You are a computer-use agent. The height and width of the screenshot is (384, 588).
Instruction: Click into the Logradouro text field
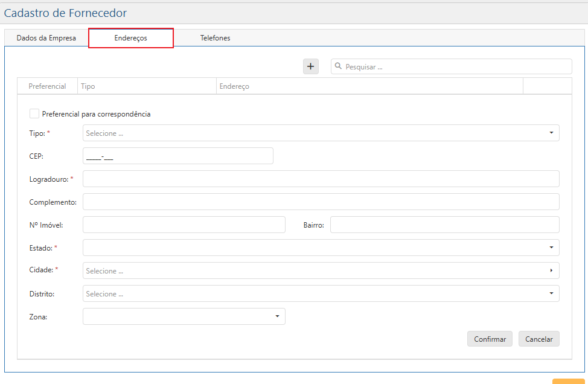point(321,179)
